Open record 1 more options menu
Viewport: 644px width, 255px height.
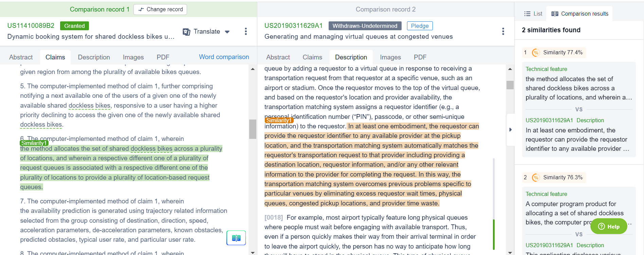pos(246,32)
